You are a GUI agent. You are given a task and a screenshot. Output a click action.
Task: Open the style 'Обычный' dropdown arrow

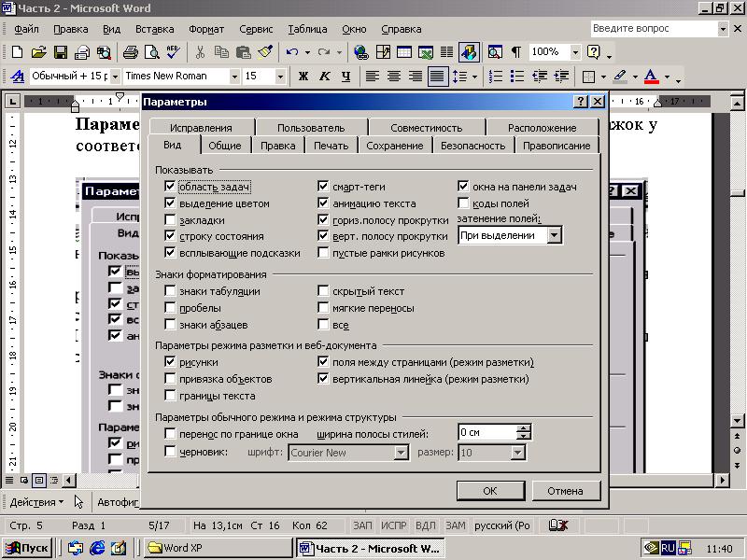click(x=115, y=77)
